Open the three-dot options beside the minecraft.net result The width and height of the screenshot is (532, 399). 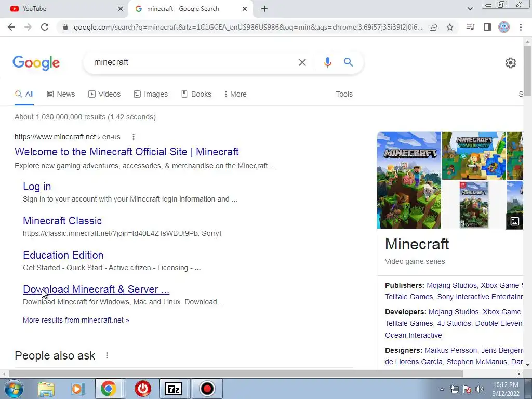pyautogui.click(x=134, y=137)
